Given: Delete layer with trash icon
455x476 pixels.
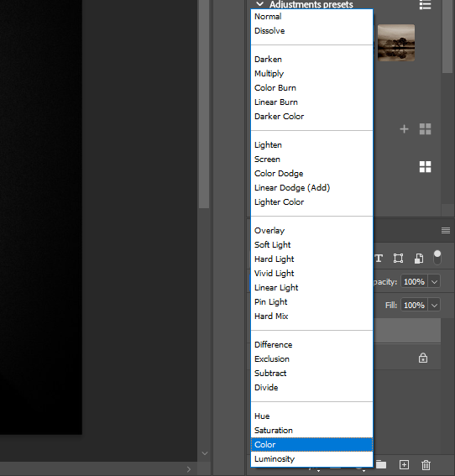Looking at the screenshot, I should click(426, 465).
